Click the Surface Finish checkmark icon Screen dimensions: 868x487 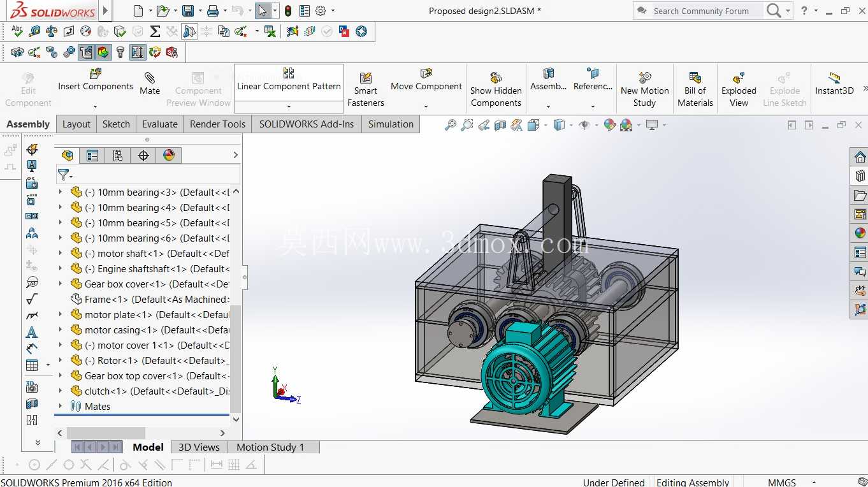pyautogui.click(x=32, y=299)
